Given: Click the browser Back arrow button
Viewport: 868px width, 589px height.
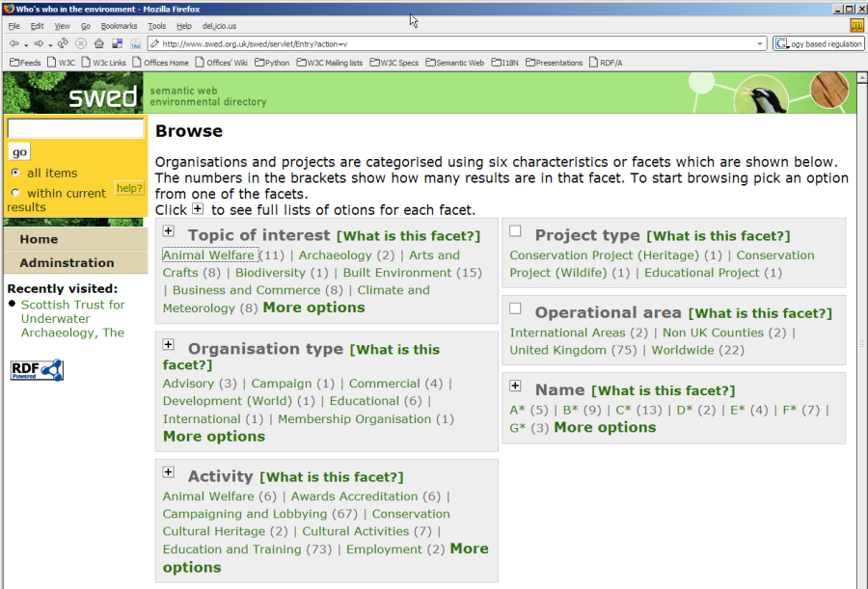Looking at the screenshot, I should click(14, 43).
